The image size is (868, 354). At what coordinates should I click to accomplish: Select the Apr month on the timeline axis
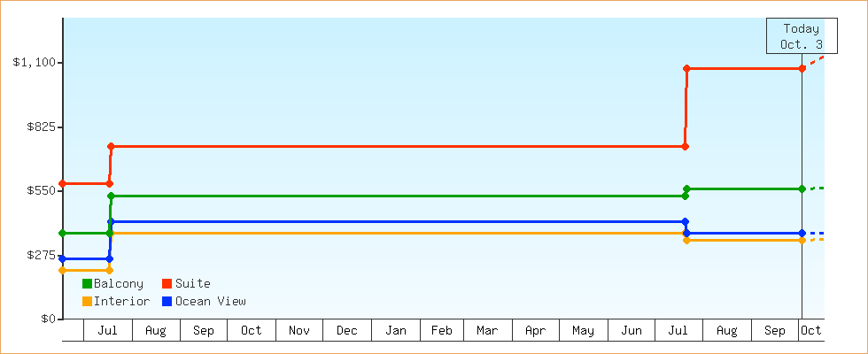[x=535, y=331]
